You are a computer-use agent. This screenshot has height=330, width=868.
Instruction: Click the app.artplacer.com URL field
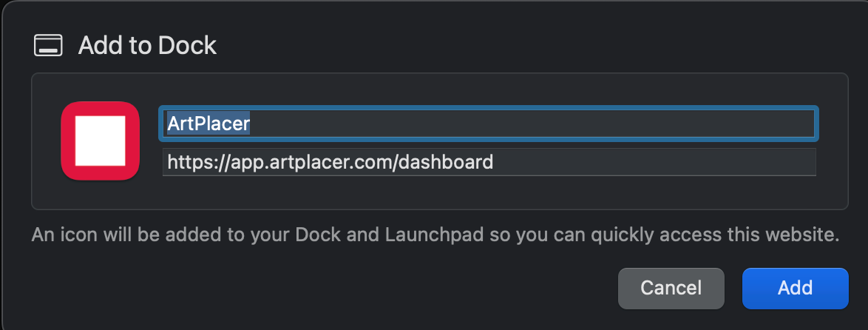(489, 162)
